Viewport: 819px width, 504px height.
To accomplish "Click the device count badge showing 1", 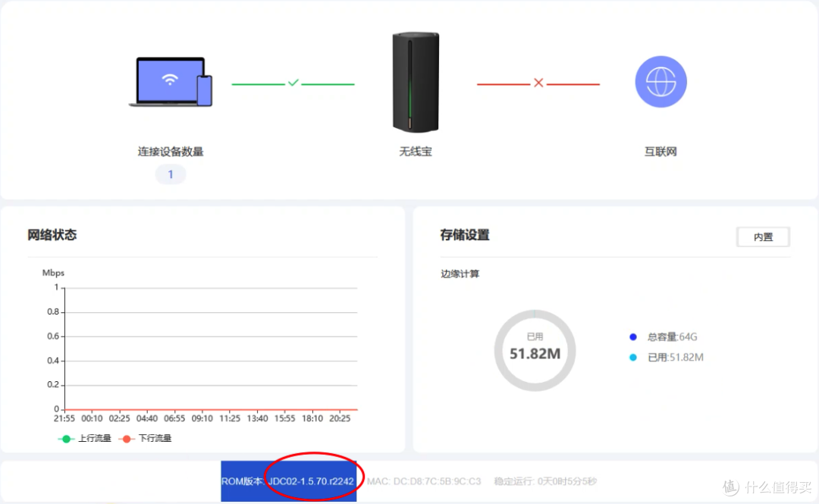I will click(170, 174).
